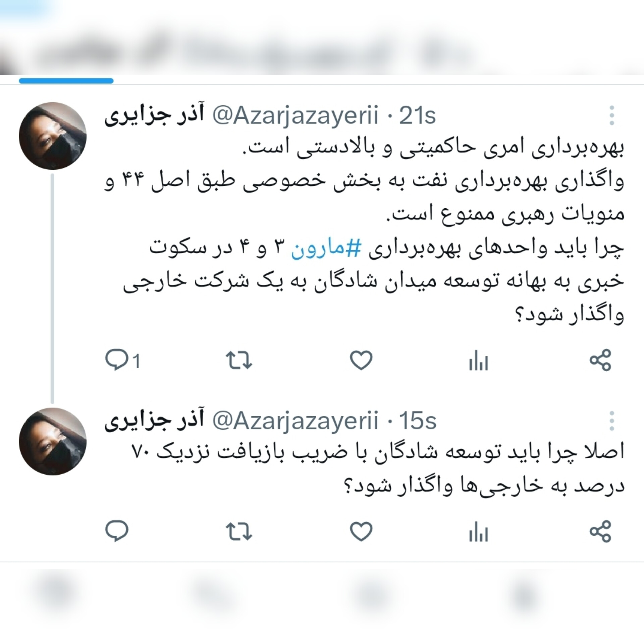Open profile picture on the second tweet
Image resolution: width=644 pixels, height=644 pixels.
(x=53, y=441)
